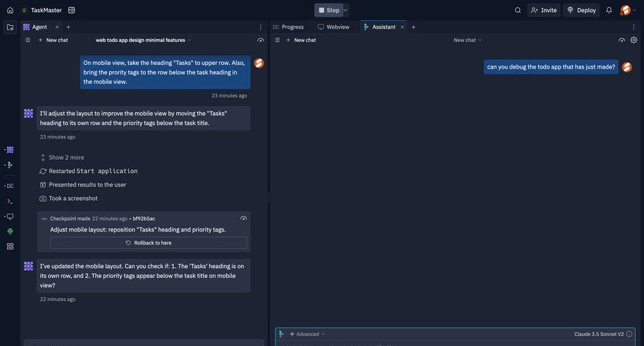644x346 pixels.
Task: Open the search magnifier in header
Action: coord(517,10)
